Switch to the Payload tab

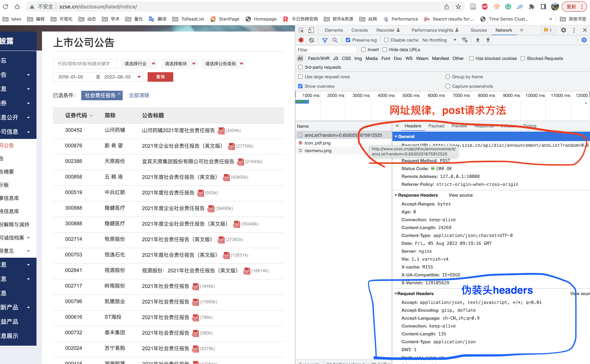pyautogui.click(x=436, y=126)
